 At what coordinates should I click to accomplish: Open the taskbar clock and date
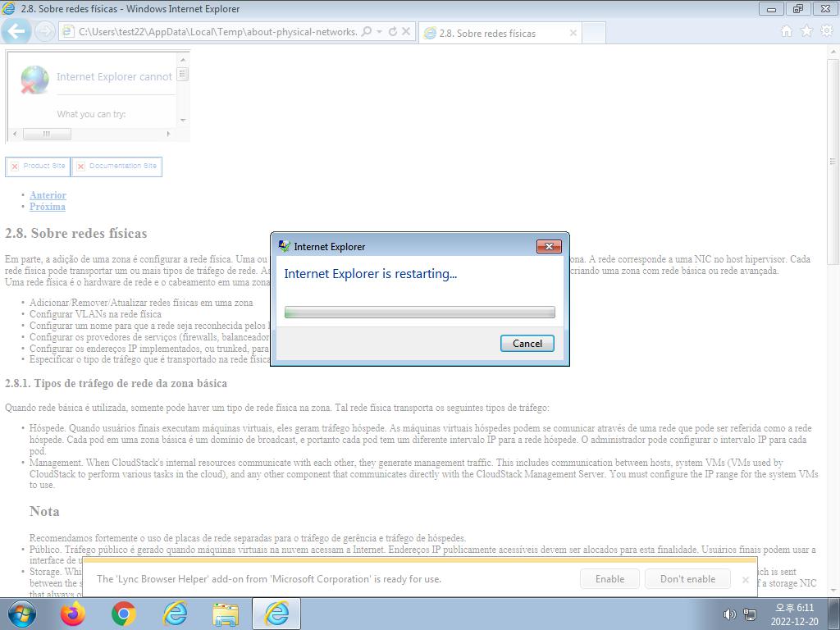[x=794, y=614]
